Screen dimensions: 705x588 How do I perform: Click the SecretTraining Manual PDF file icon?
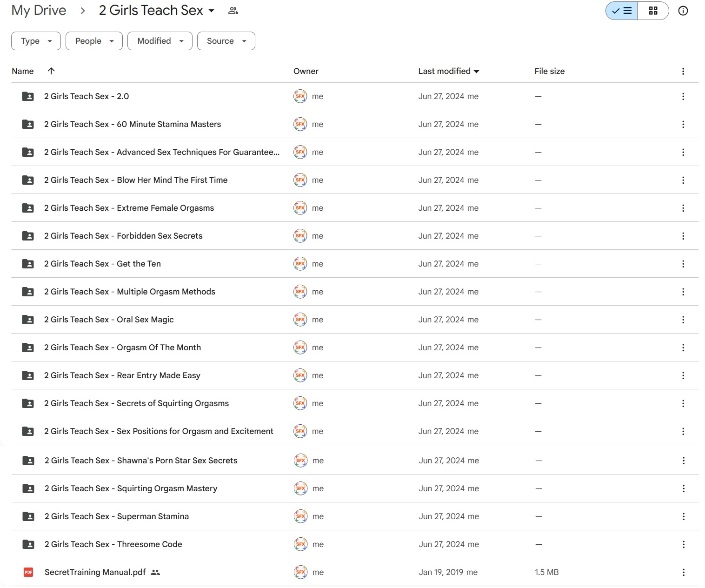[28, 572]
